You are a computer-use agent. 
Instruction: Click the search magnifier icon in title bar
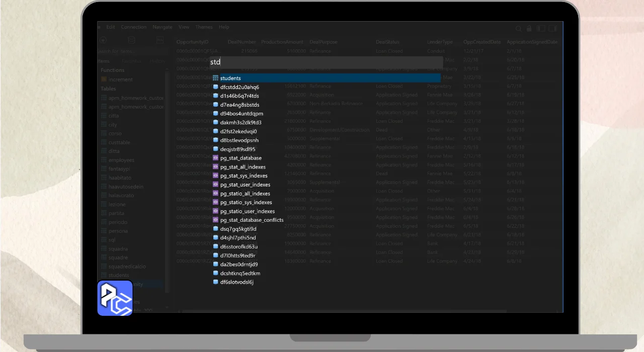pyautogui.click(x=519, y=29)
